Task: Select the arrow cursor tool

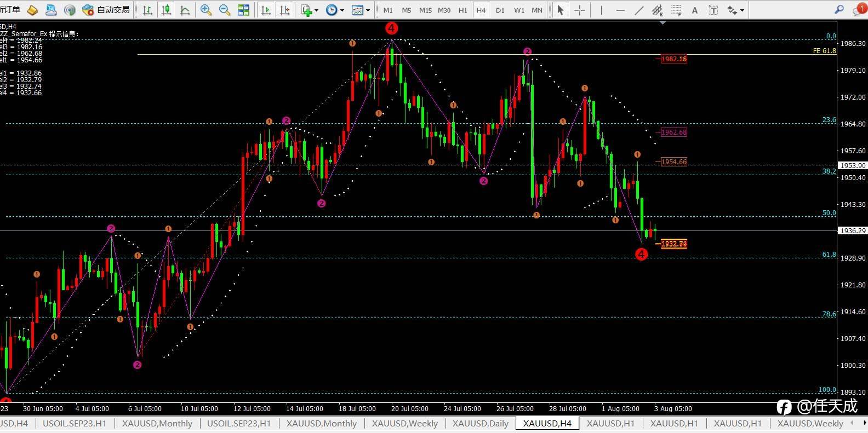Action: tap(560, 10)
